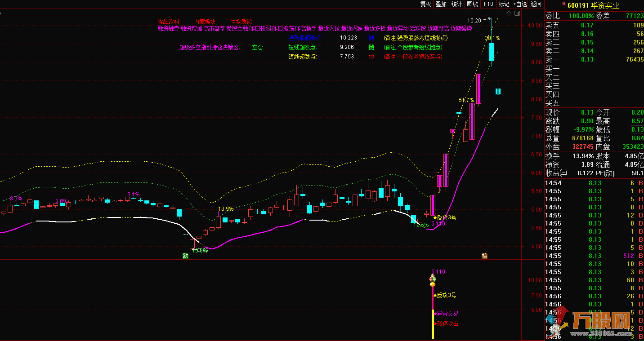This screenshot has width=644, height=341.
Task: Click the 卖三 8.15 order row
Action: [594, 43]
